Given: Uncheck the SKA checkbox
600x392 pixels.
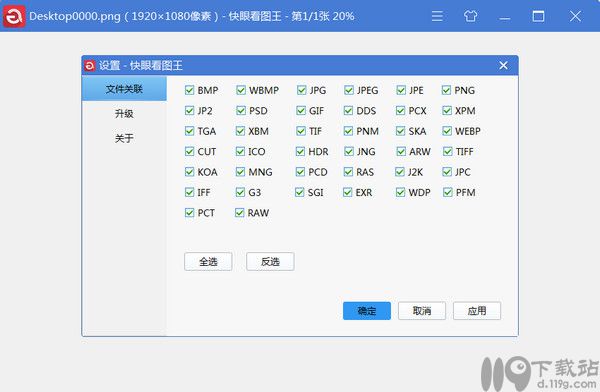Looking at the screenshot, I should [400, 131].
